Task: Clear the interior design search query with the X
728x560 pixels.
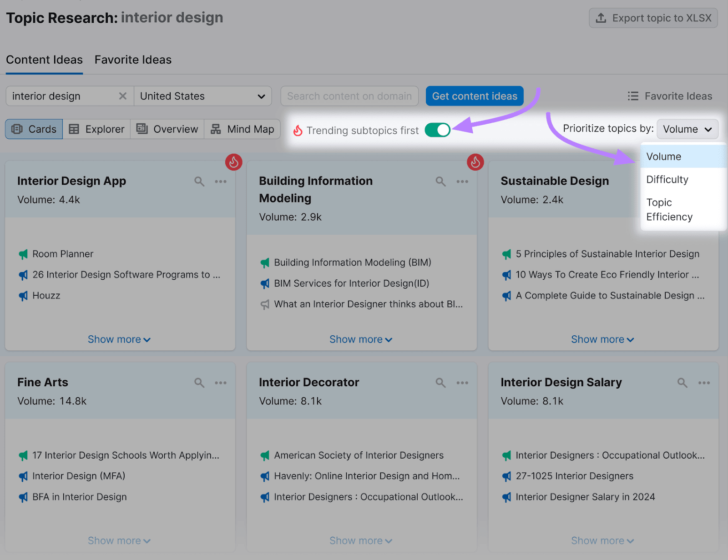Action: click(123, 96)
